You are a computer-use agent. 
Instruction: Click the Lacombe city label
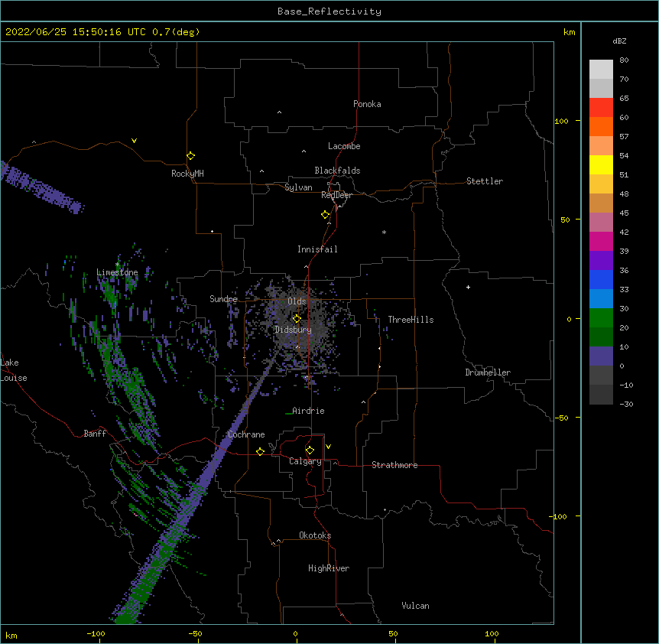344,146
